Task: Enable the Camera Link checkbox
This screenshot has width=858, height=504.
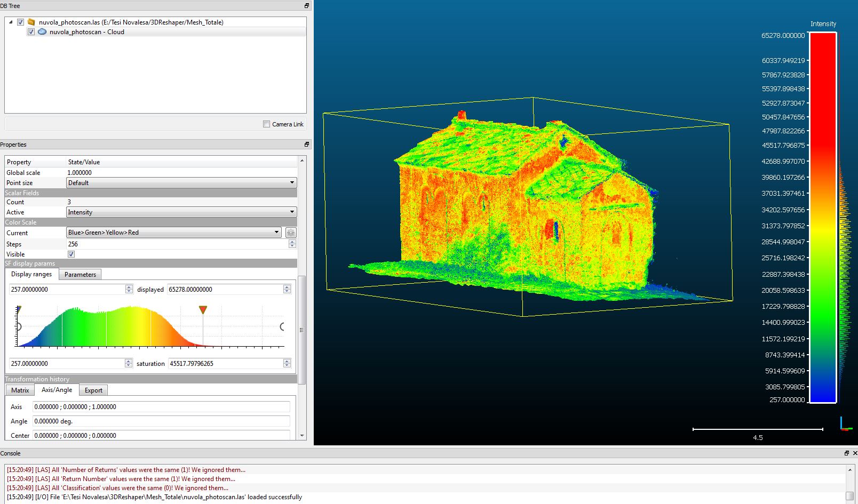Action: (266, 124)
